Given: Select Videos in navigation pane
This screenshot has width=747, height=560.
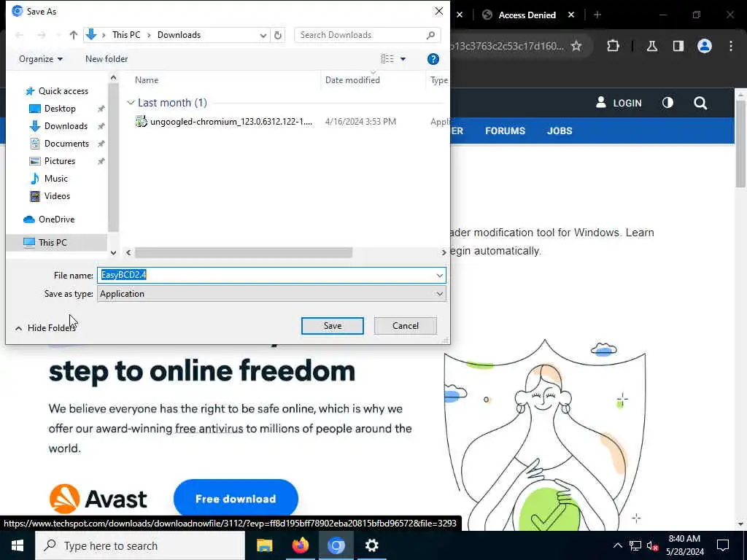Looking at the screenshot, I should pos(57,196).
